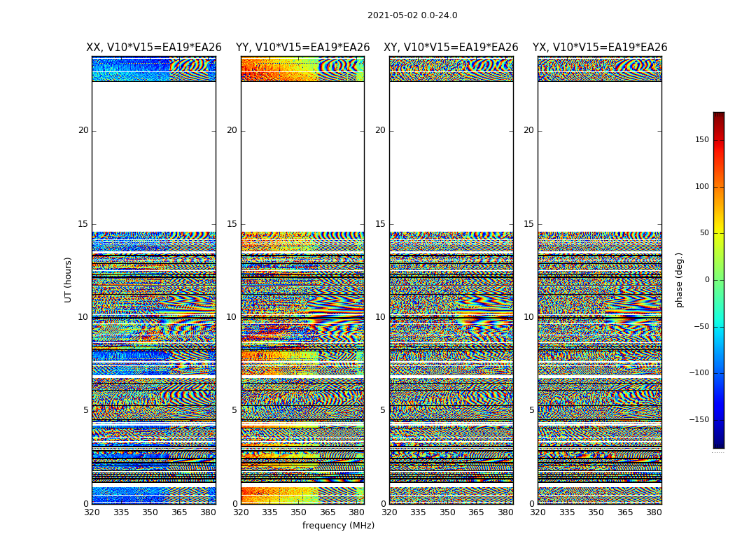Click the 10 hour tick left of XY plot
Viewport: 735px width, 560px height.
380,317
